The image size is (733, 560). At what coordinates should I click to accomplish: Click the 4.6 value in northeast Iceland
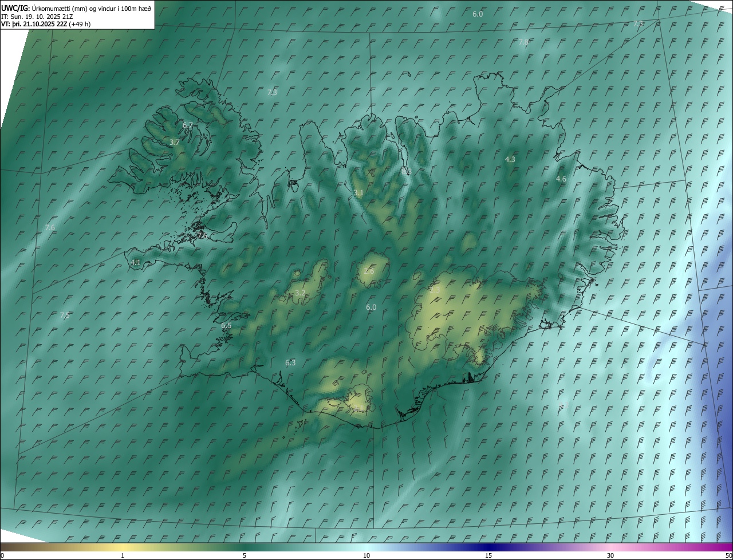pyautogui.click(x=561, y=179)
